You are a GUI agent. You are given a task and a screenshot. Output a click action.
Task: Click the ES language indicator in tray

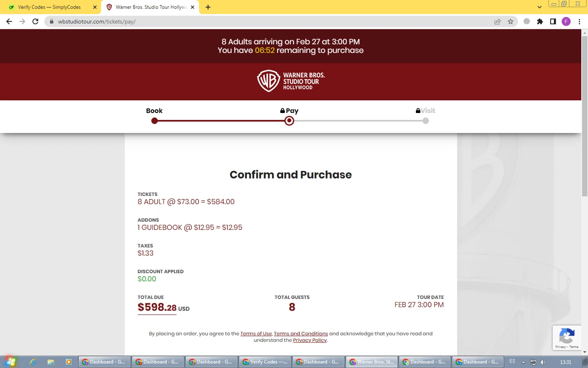[x=512, y=361]
